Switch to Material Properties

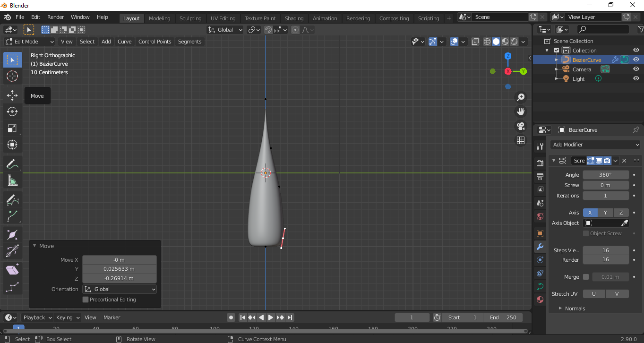coord(540,300)
